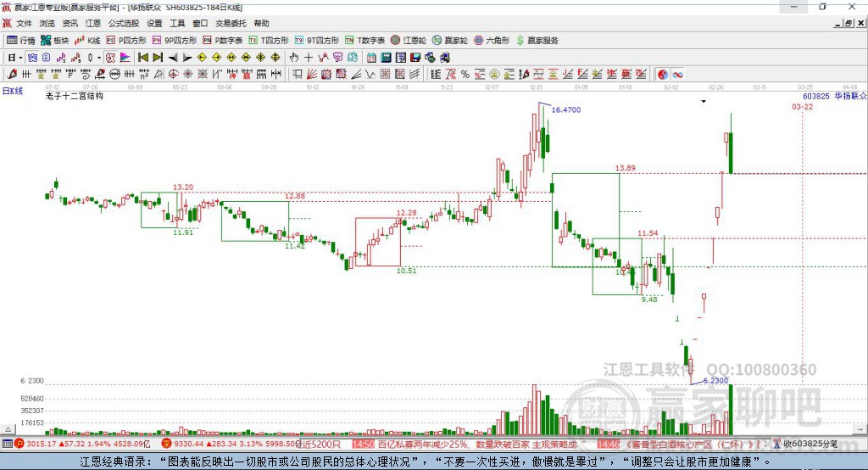Select the hand pan tool
This screenshot has height=470, width=868.
click(293, 58)
